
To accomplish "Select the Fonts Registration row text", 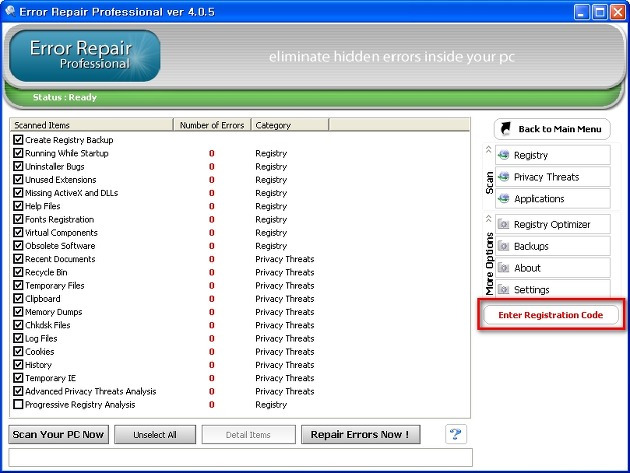I will point(59,219).
